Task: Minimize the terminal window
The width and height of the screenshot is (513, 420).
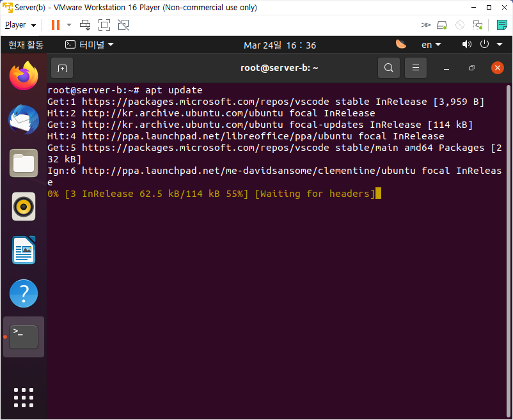Action: click(x=446, y=68)
